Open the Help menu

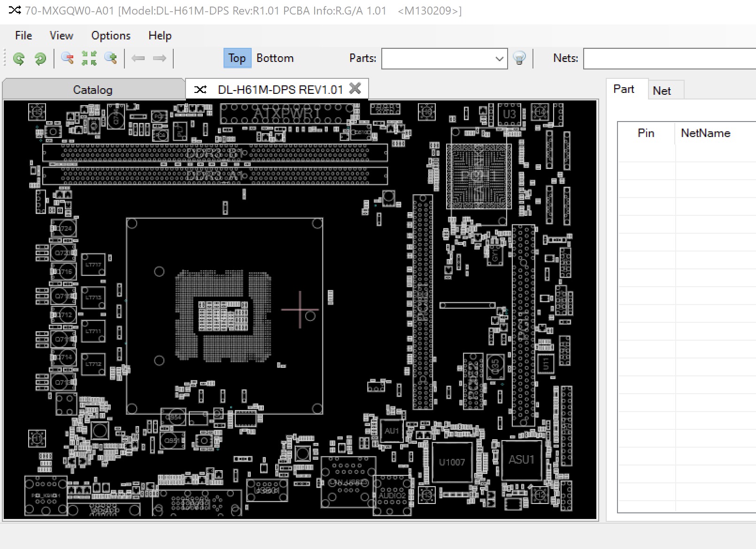click(x=160, y=35)
